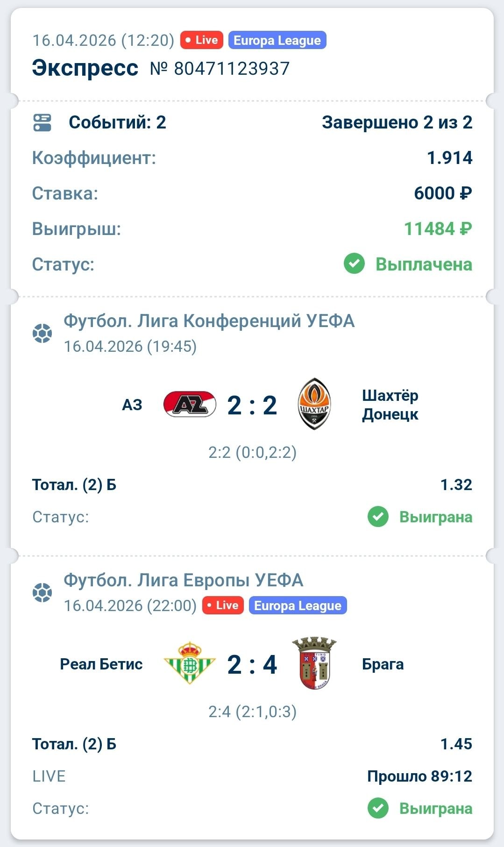Image resolution: width=504 pixels, height=847 pixels.
Task: Click the football icon beside Лига Конференций
Action: click(x=43, y=334)
